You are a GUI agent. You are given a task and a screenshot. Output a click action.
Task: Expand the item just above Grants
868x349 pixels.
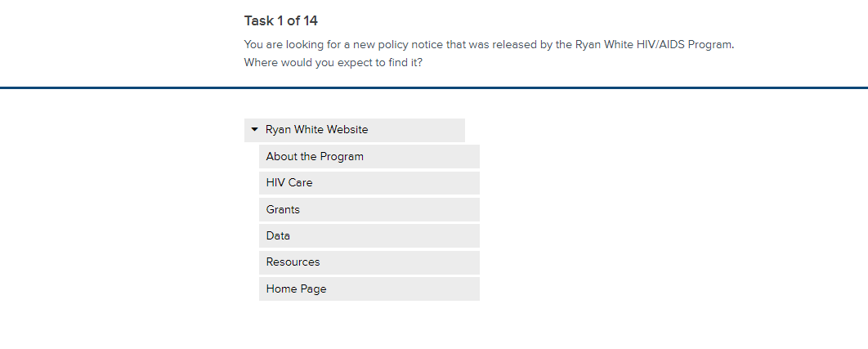(289, 183)
